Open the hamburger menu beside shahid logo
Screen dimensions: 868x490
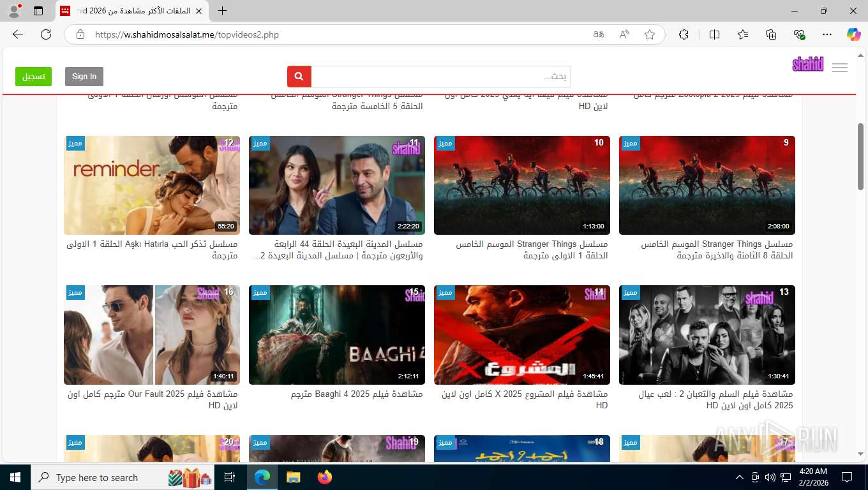pos(840,68)
